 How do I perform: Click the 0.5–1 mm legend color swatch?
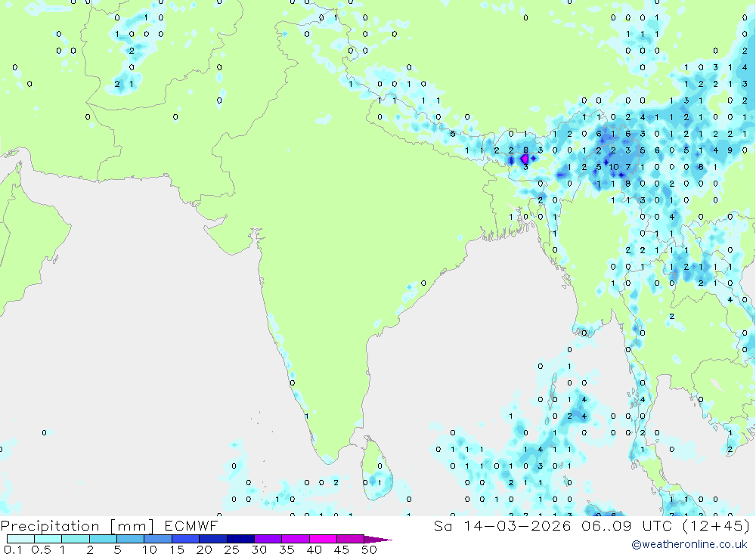click(x=48, y=539)
